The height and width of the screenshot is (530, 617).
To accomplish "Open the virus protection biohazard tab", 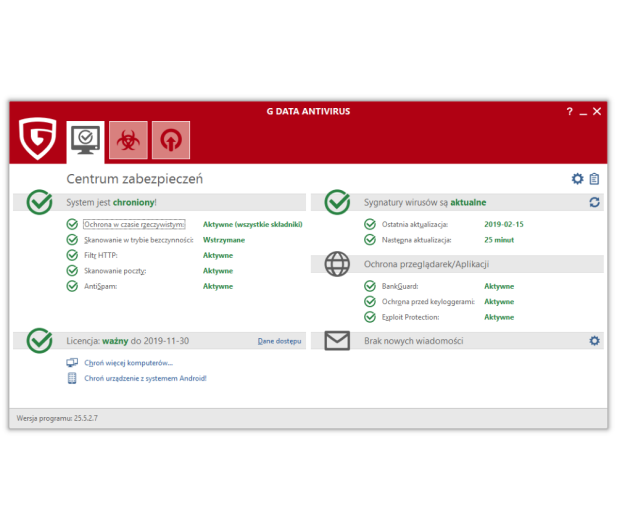I will pyautogui.click(x=128, y=140).
